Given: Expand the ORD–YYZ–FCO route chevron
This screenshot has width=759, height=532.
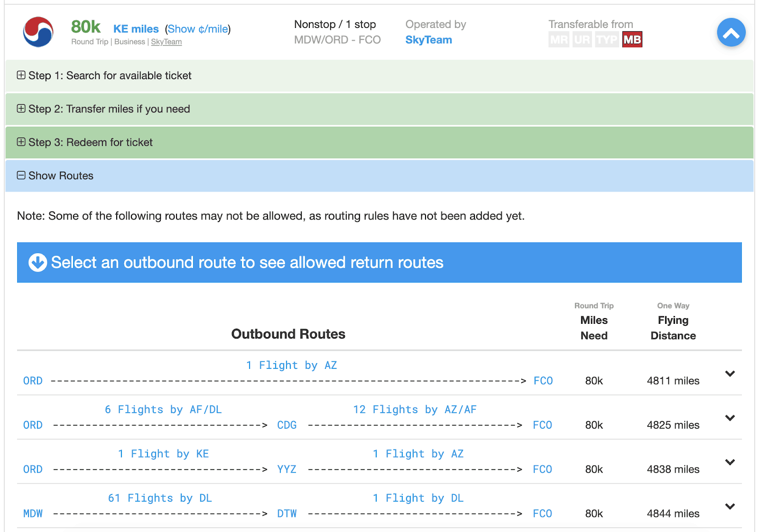Looking at the screenshot, I should pos(730,462).
